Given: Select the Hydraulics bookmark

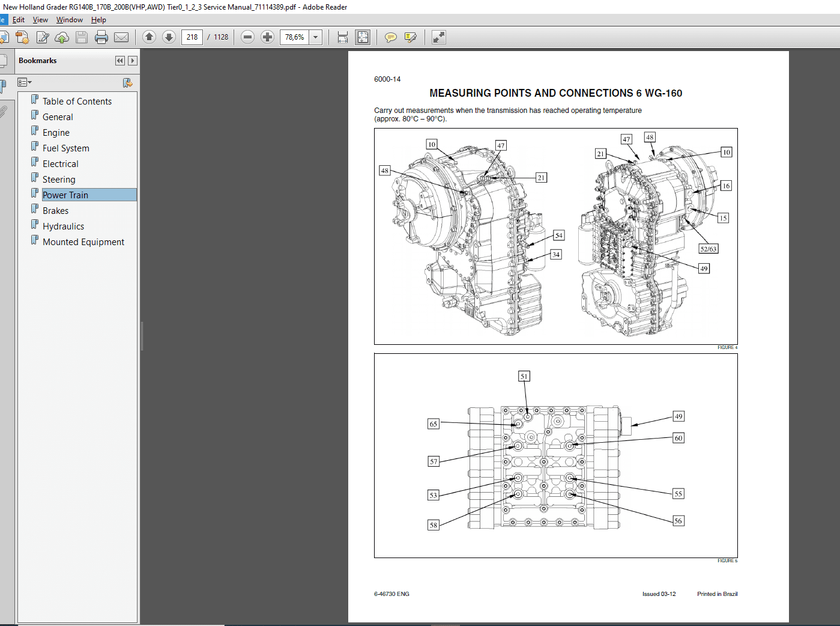Looking at the screenshot, I should [62, 225].
